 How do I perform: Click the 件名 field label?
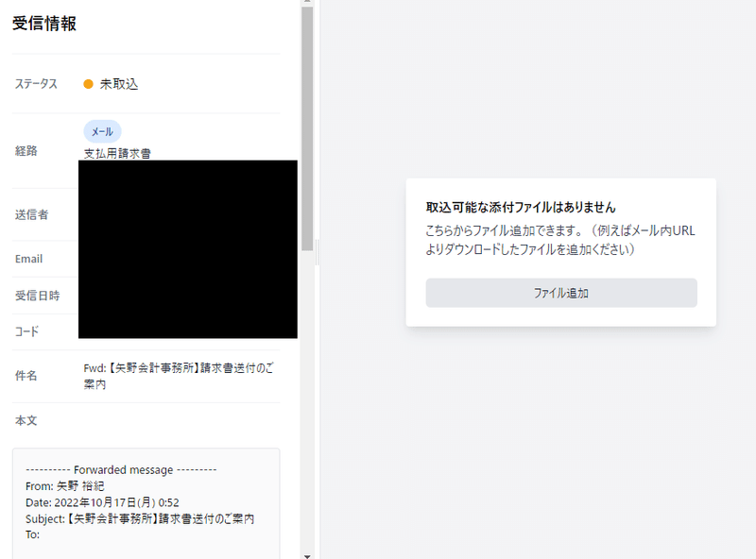tap(26, 376)
